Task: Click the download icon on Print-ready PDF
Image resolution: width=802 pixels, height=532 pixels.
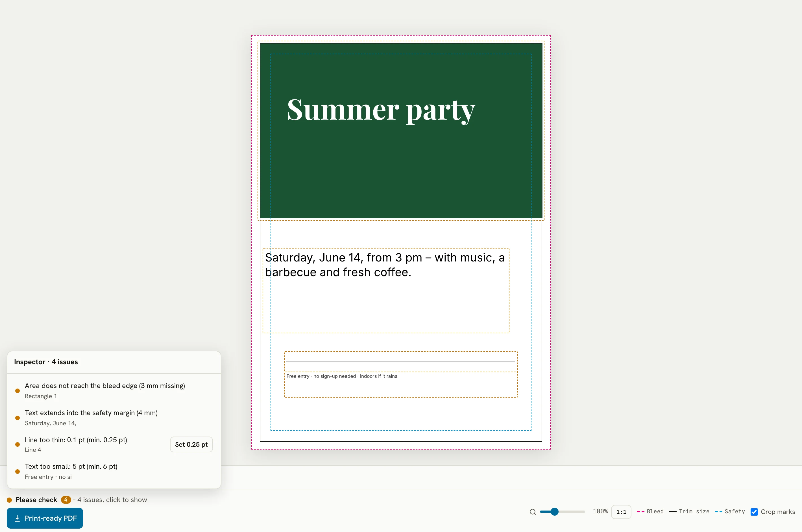Action: (x=17, y=518)
